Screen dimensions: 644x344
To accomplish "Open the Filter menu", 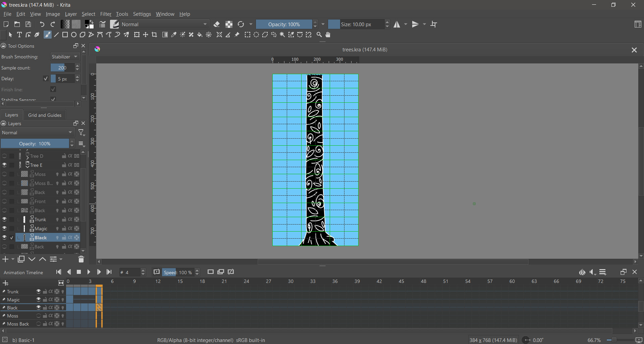I will [106, 14].
